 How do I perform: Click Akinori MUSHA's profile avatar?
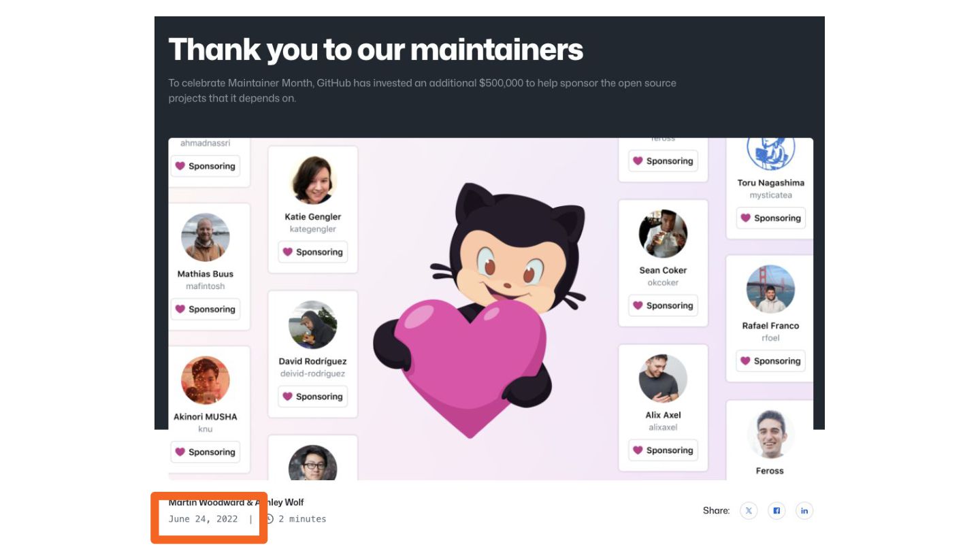coord(206,380)
